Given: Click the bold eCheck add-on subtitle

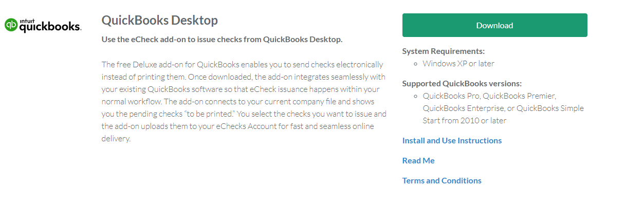Looking at the screenshot, I should coord(222,39).
